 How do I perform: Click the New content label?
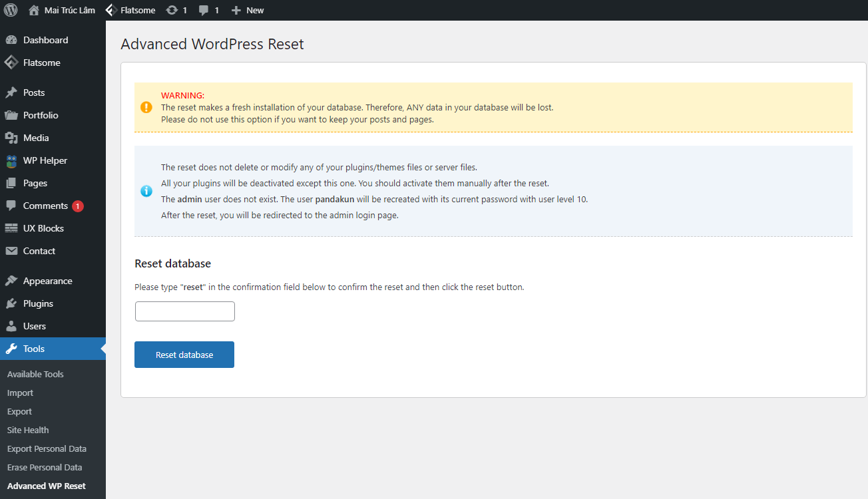point(255,10)
